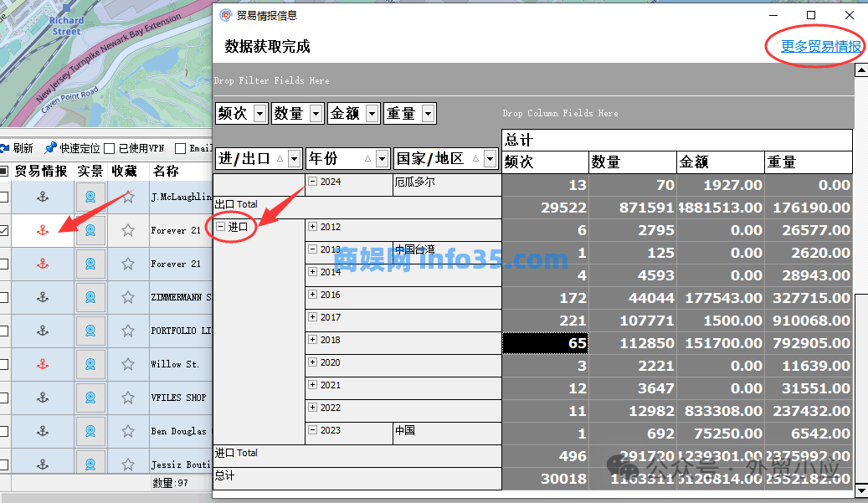Click red anchor icon for Willow St.

43,364
